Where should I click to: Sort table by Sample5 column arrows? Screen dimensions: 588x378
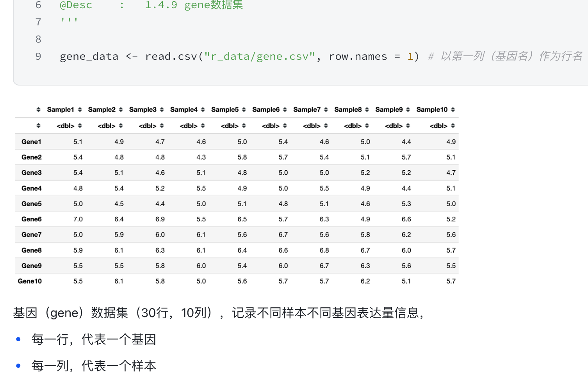pyautogui.click(x=244, y=110)
